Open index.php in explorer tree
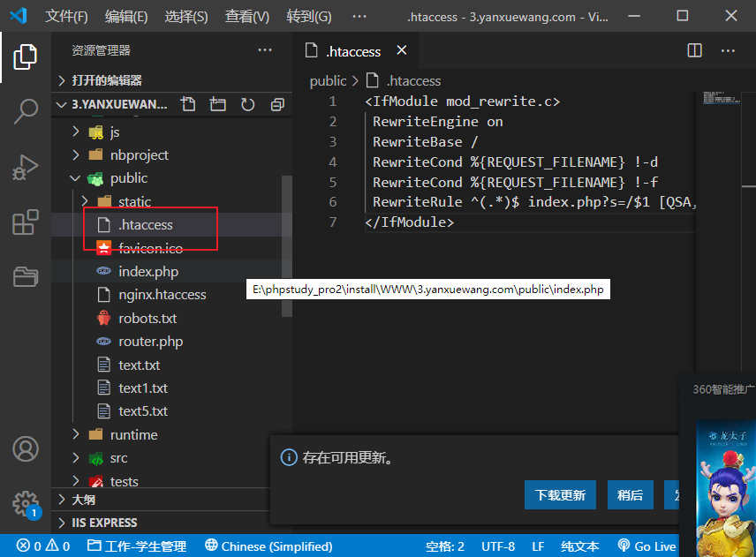 171,271
